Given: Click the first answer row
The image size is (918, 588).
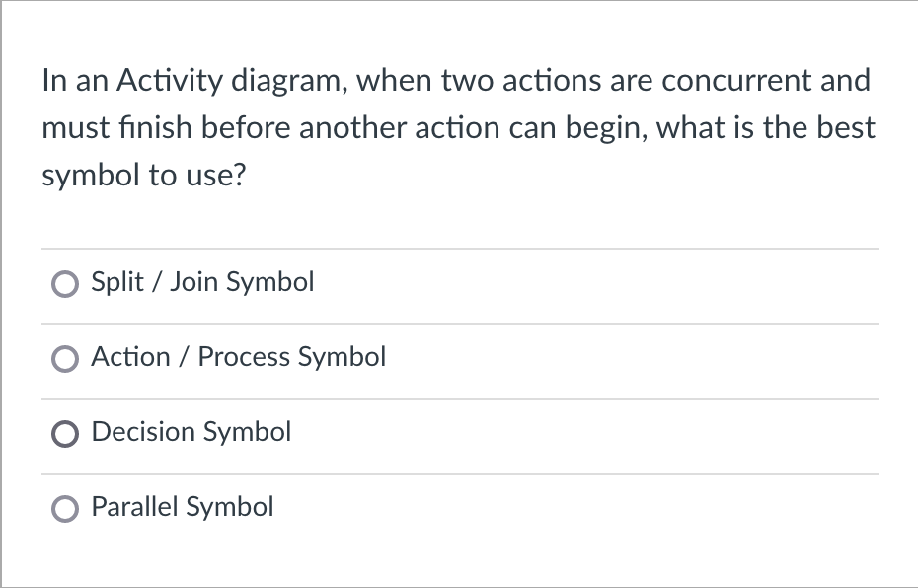Looking at the screenshot, I should click(x=459, y=283).
